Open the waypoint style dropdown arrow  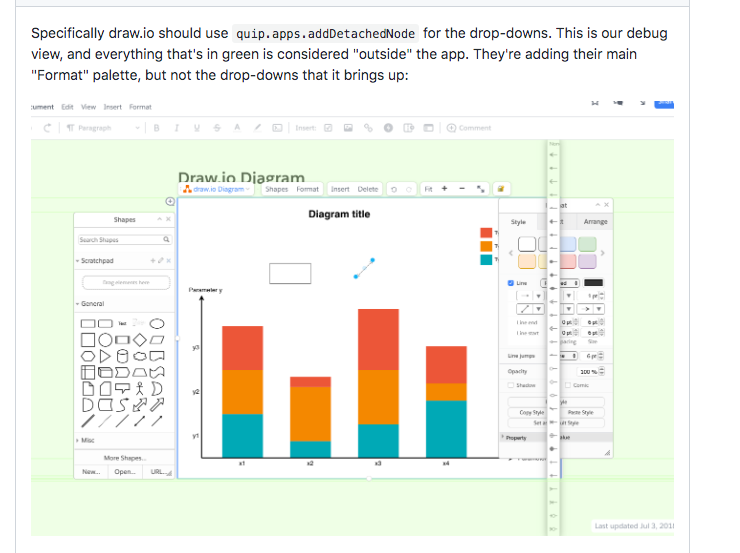[x=538, y=309]
